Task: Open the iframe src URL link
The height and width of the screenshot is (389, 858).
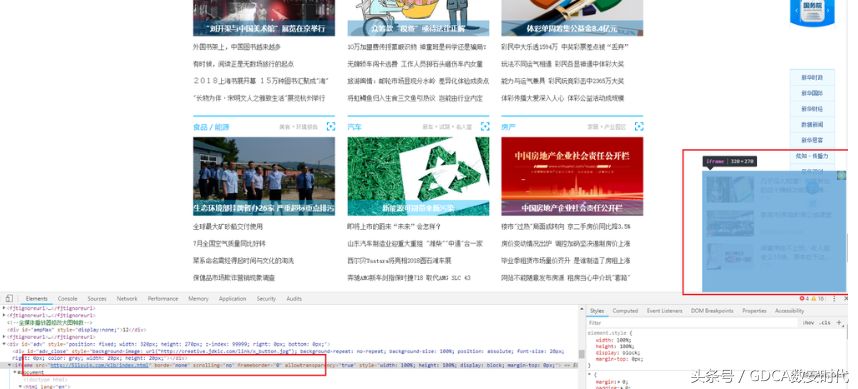Action: point(100,365)
